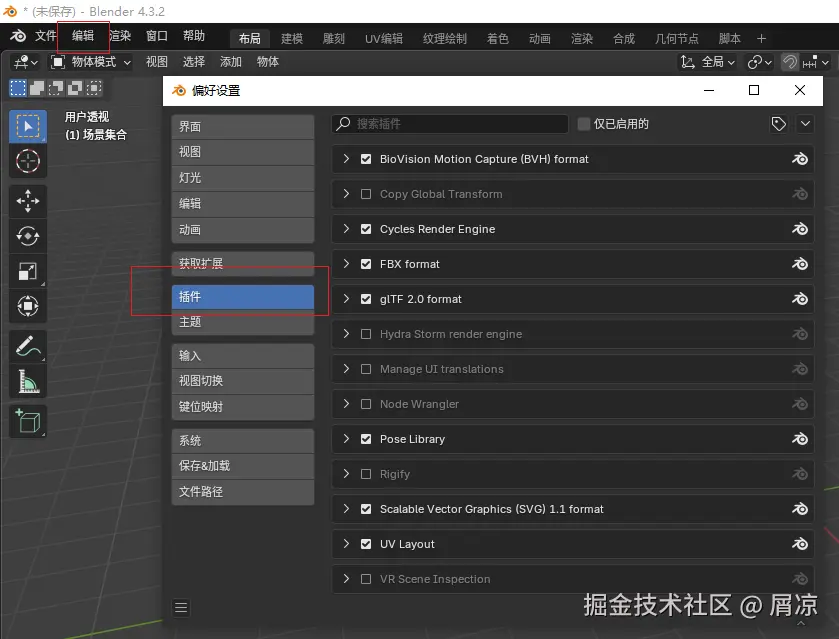Click the Blender icon on the UV Layout row
Viewport: 839px width, 639px height.
coord(800,544)
